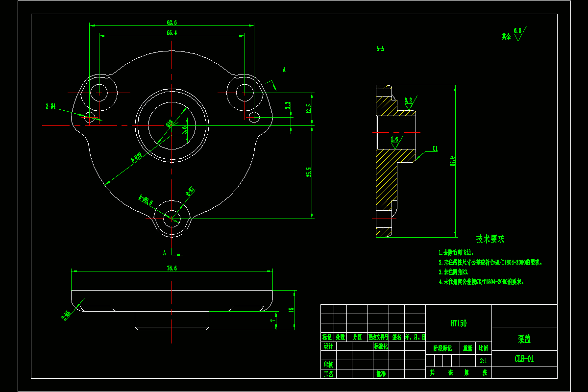Click the 57.9 section height dimension
This screenshot has width=588, height=392.
452,161
